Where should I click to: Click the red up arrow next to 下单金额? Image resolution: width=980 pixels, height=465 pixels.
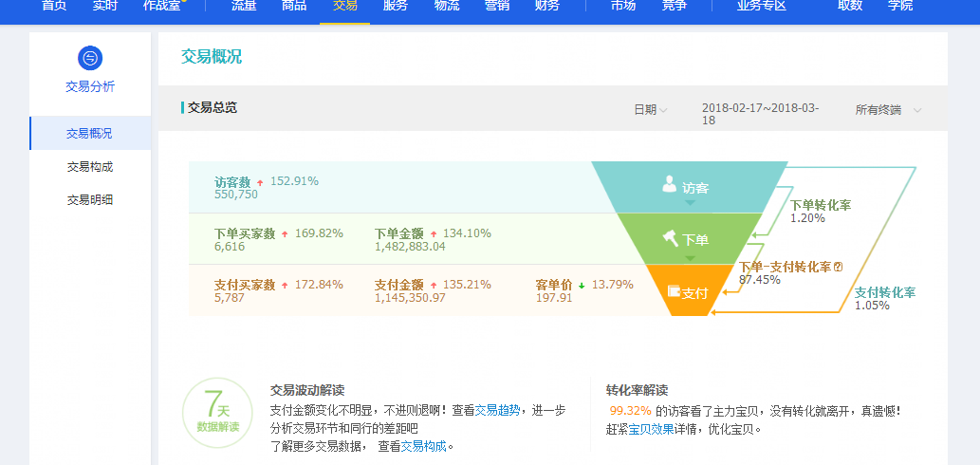click(434, 234)
